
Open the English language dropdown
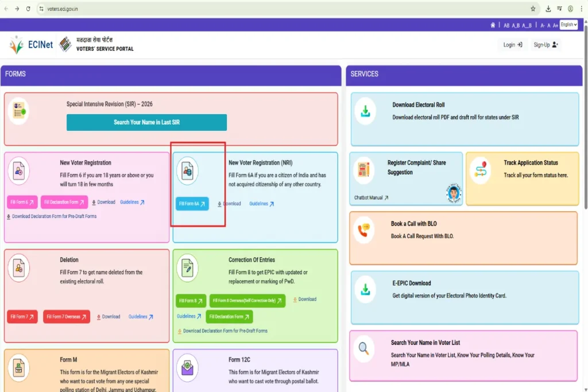(568, 25)
